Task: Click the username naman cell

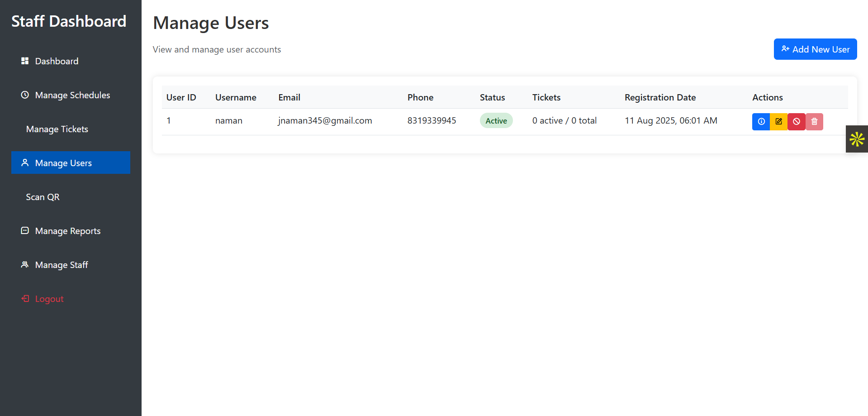Action: point(229,120)
